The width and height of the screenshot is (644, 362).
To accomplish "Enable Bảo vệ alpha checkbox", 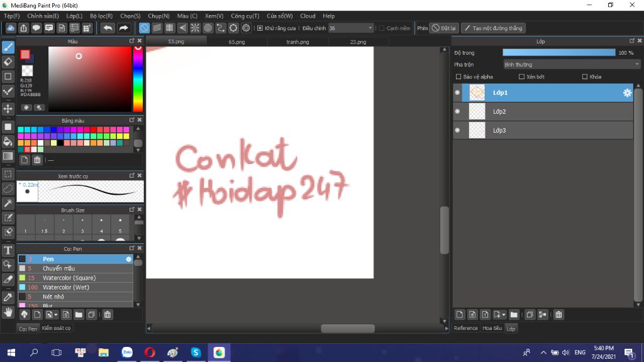I will tap(458, 77).
